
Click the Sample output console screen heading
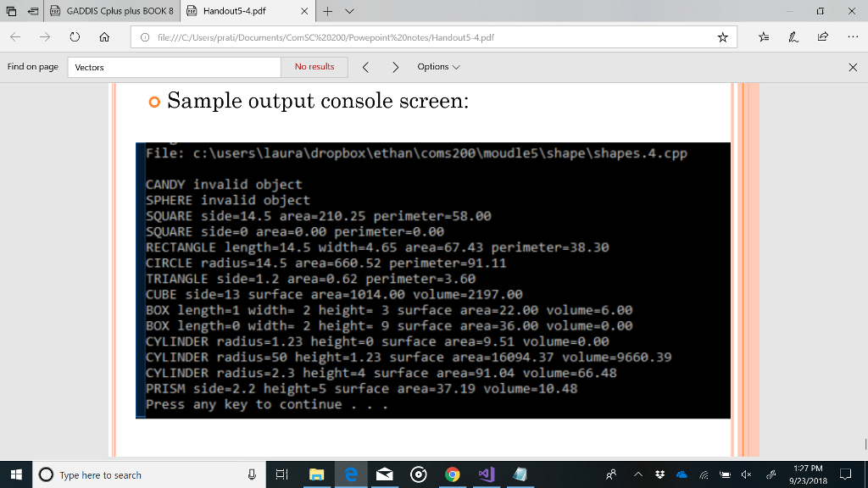coord(318,101)
